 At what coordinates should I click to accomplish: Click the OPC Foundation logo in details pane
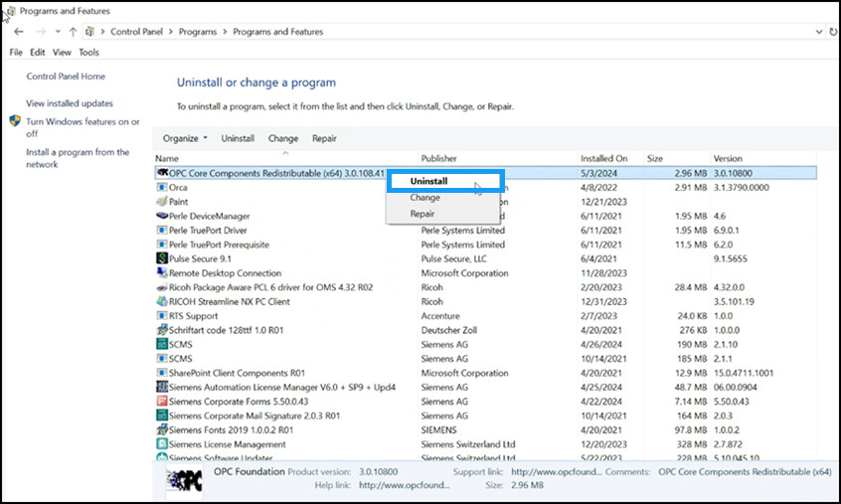click(184, 479)
